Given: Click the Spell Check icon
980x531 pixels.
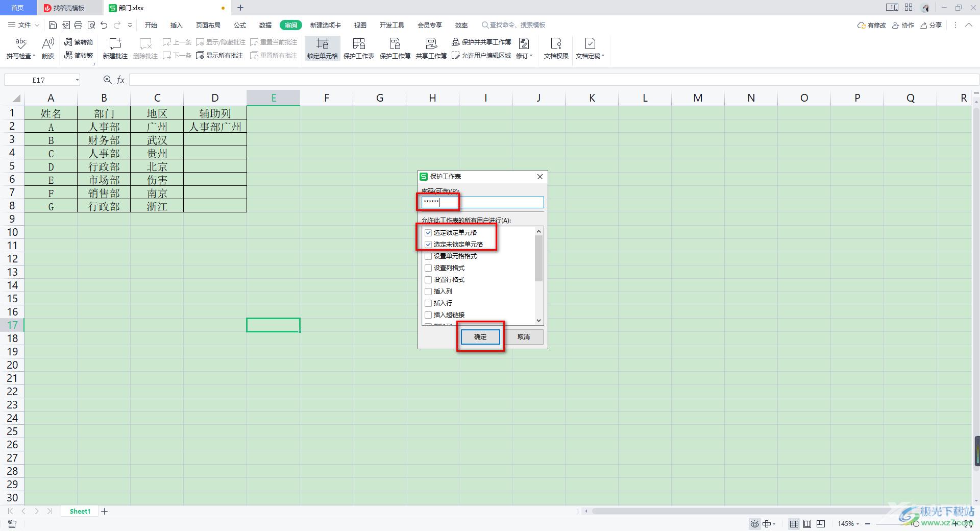Looking at the screenshot, I should tap(21, 43).
